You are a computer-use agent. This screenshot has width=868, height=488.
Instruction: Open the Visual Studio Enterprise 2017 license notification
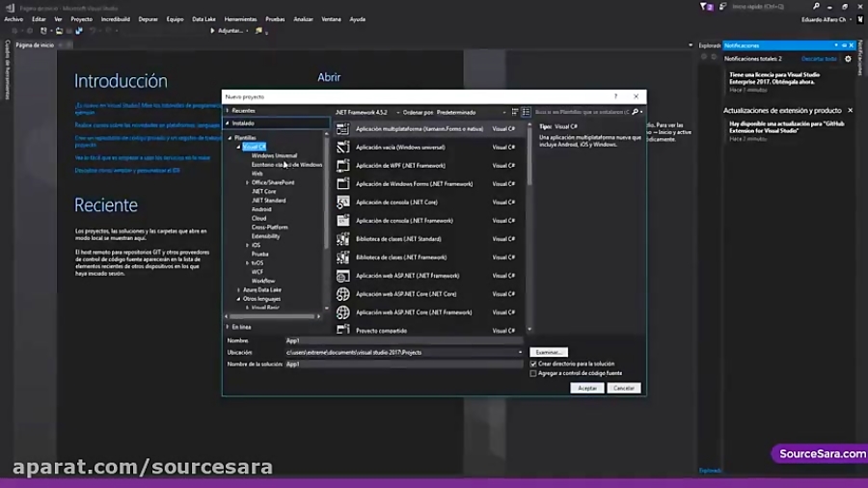[x=775, y=78]
